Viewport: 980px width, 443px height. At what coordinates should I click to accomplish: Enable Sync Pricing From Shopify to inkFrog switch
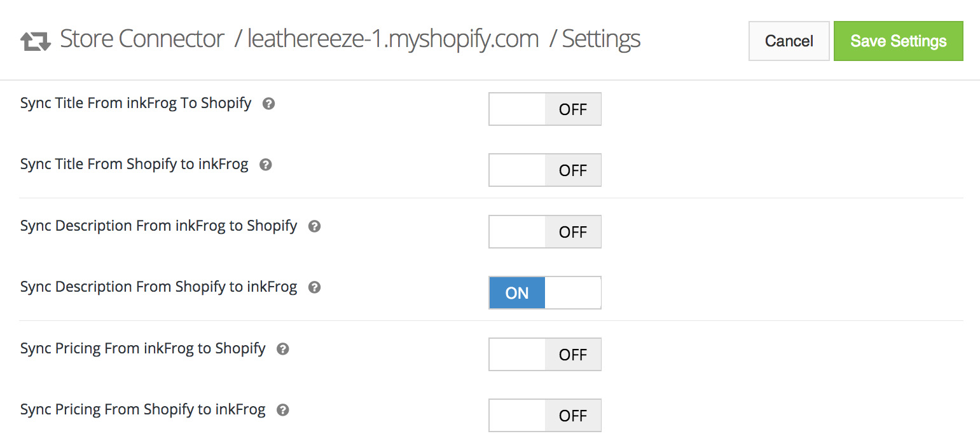(x=545, y=416)
